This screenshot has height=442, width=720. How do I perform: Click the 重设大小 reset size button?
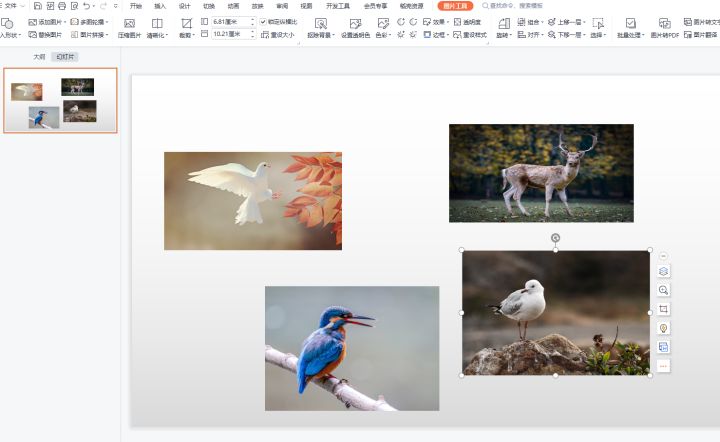(x=279, y=34)
